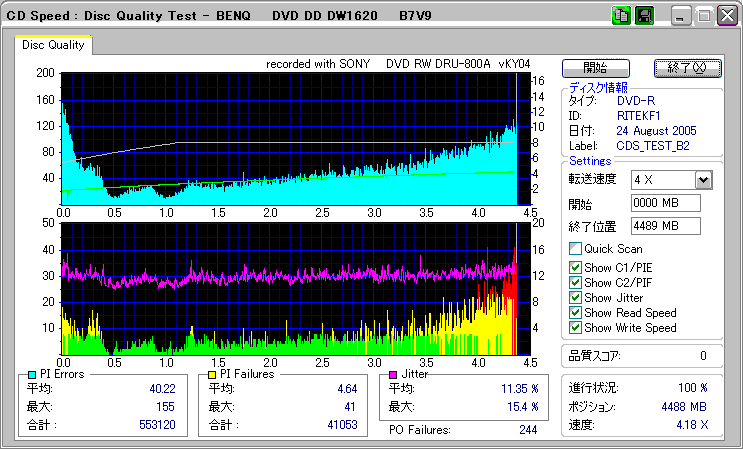The height and width of the screenshot is (449, 743).
Task: Click the 終了位置 end position field
Action: click(x=665, y=226)
